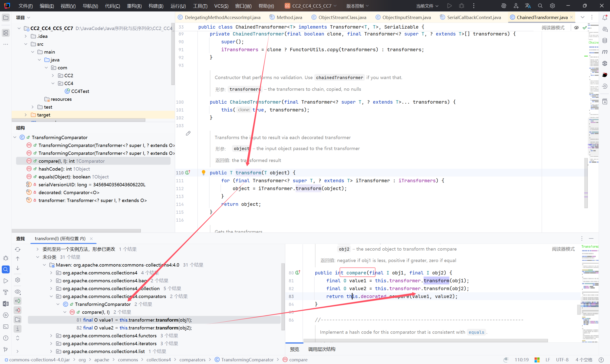Open notifications bell panel

click(x=605, y=18)
